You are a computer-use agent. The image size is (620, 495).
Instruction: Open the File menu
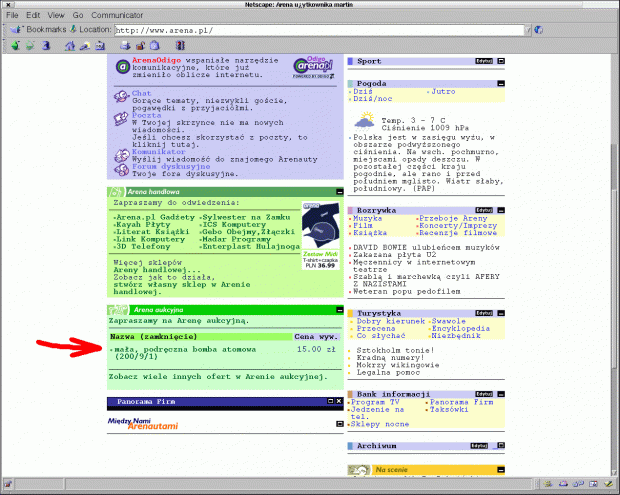pyautogui.click(x=12, y=15)
